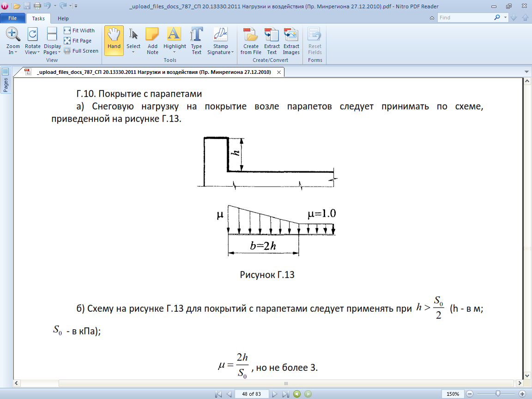Screen dimensions: 532x399
Task: Click the Add Note tool
Action: click(x=152, y=40)
